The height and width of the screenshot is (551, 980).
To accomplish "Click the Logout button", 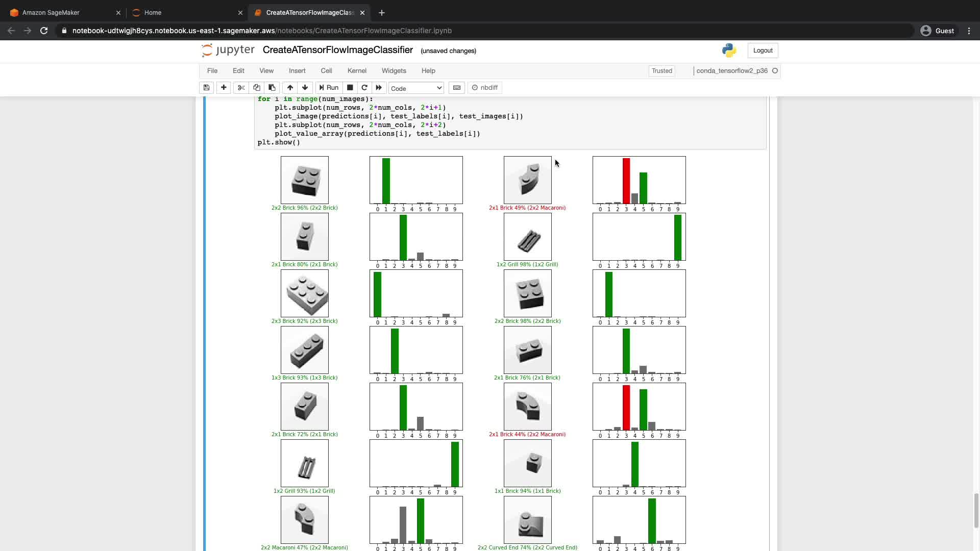I will (763, 51).
